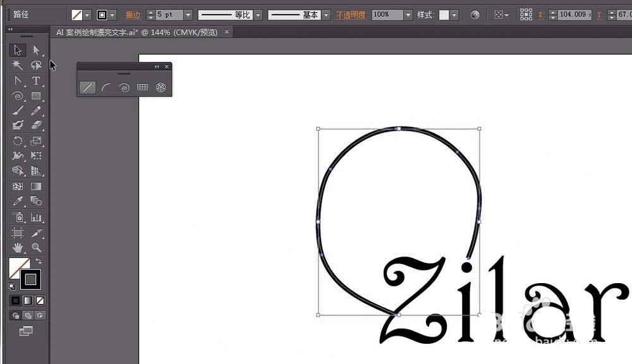Choose the Rectangular Grid tool in the floating panel
Screen dimensions: 632x364
coord(142,87)
